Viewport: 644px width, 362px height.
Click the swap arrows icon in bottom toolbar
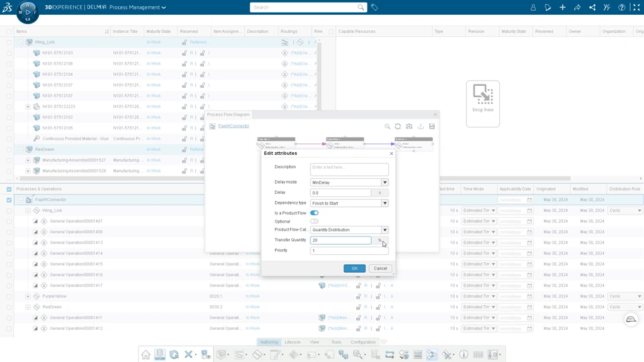pos(389,355)
